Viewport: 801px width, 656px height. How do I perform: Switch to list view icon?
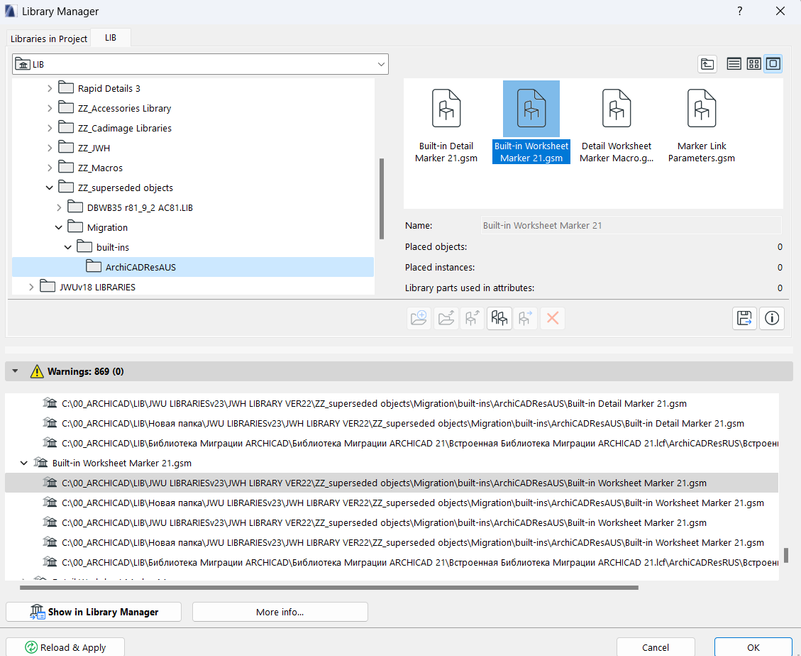tap(734, 64)
